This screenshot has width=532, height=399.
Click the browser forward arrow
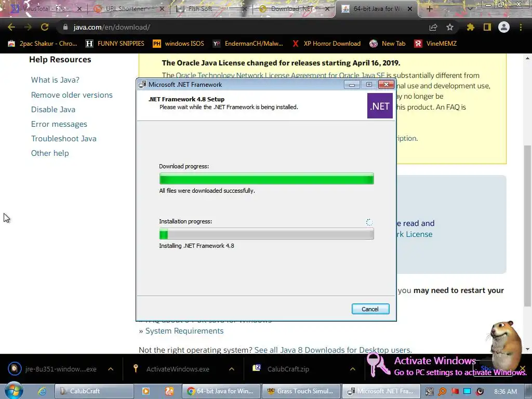point(28,27)
